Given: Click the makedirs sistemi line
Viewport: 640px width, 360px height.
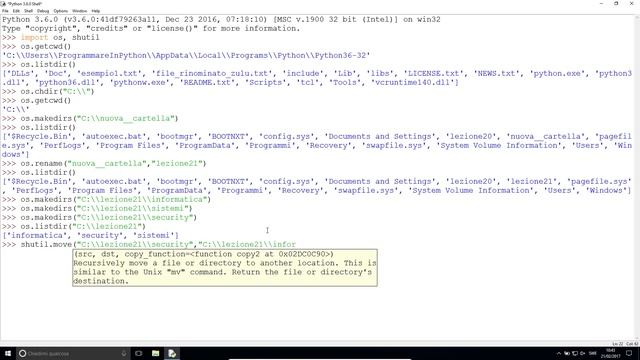Looking at the screenshot, I should 97,208.
